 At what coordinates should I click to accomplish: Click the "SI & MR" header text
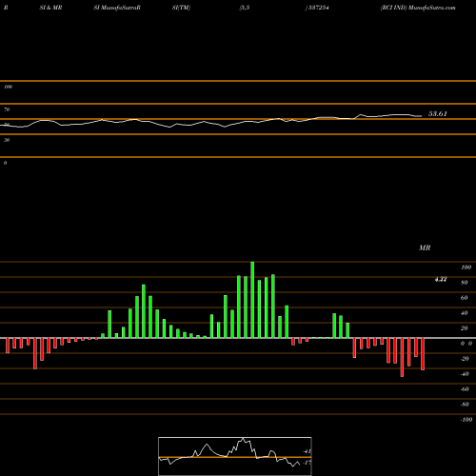(50, 8)
